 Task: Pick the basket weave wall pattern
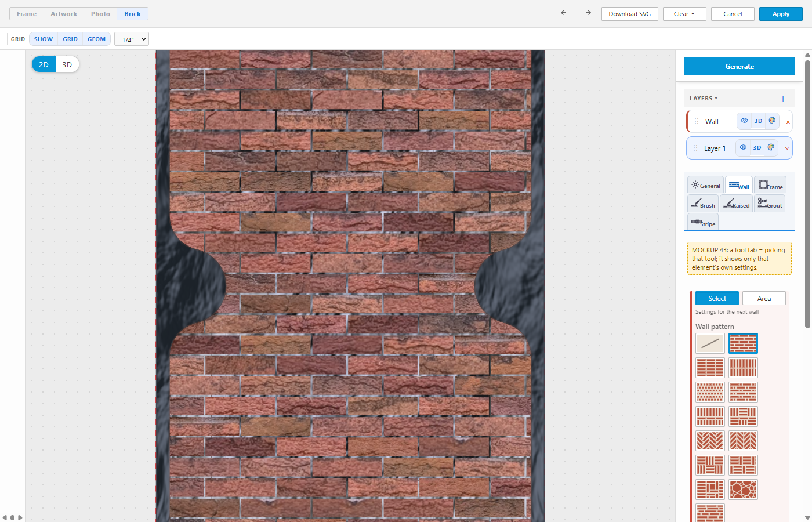pyautogui.click(x=710, y=465)
